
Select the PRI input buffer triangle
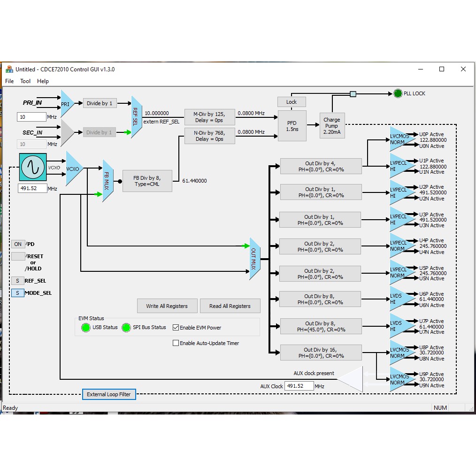pos(67,104)
